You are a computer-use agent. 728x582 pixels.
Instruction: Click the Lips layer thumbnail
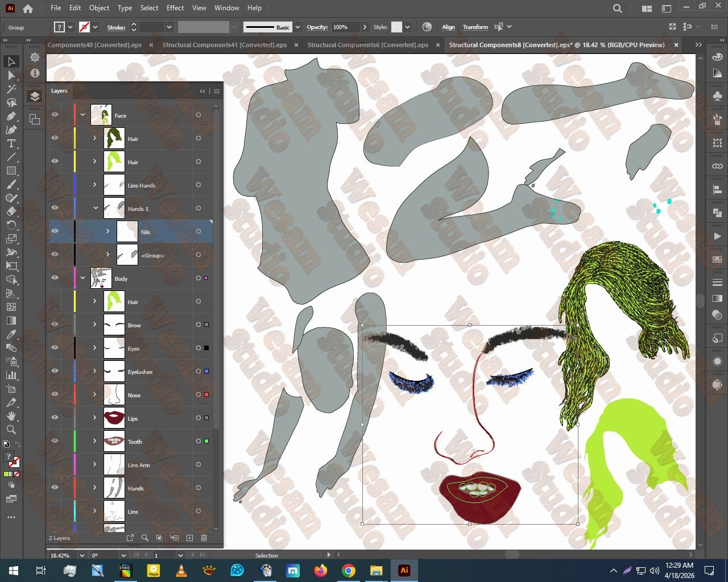click(x=114, y=418)
